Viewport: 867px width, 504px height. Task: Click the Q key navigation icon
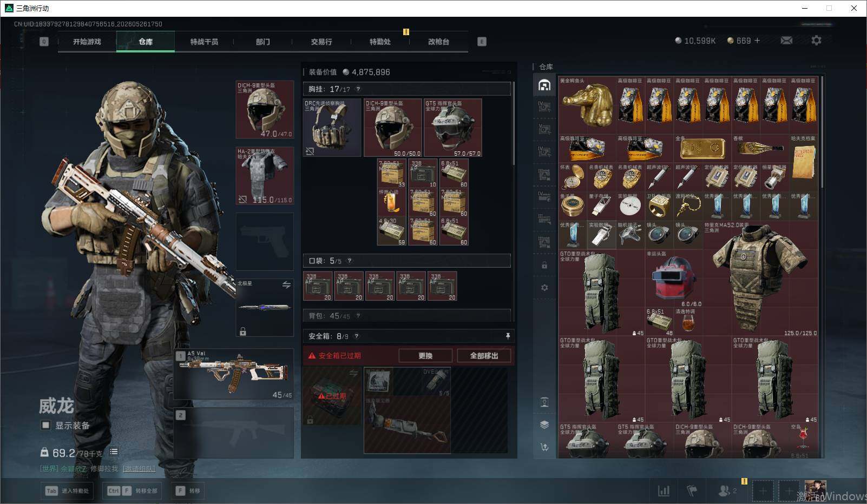[44, 42]
